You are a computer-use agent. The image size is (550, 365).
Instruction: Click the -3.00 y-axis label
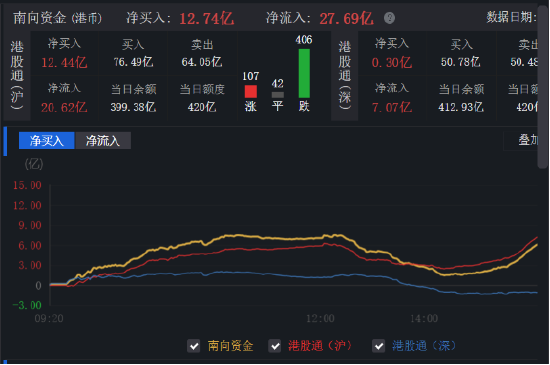tap(27, 305)
